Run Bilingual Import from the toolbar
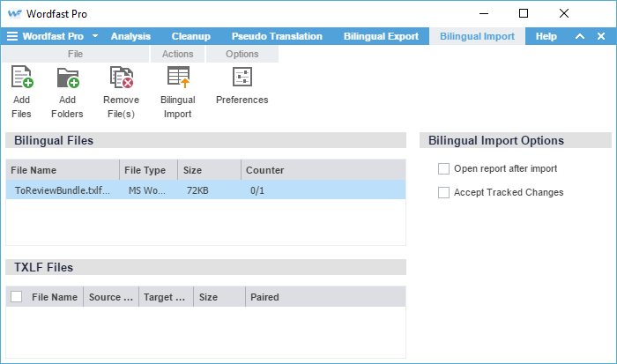 click(178, 78)
